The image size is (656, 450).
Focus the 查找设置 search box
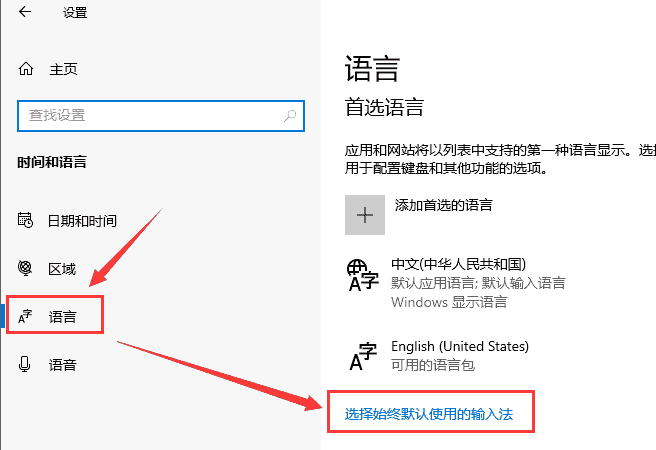tap(161, 116)
